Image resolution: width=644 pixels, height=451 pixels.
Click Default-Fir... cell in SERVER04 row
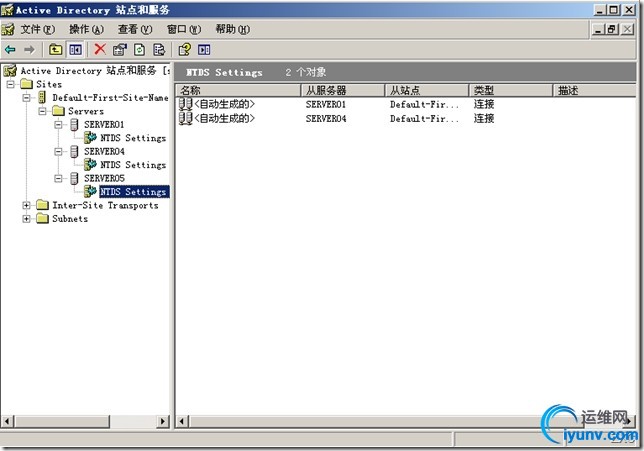click(x=424, y=119)
